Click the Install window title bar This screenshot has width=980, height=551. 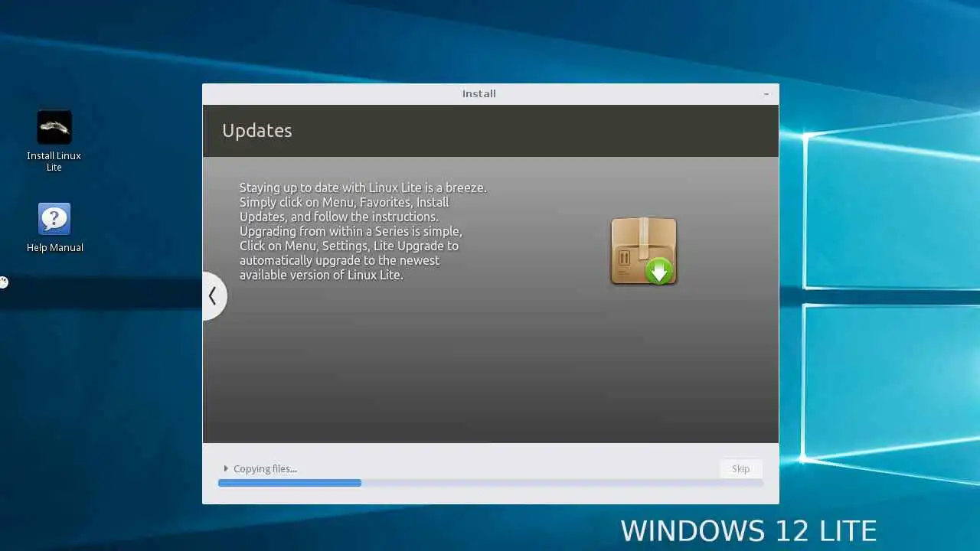(491, 94)
